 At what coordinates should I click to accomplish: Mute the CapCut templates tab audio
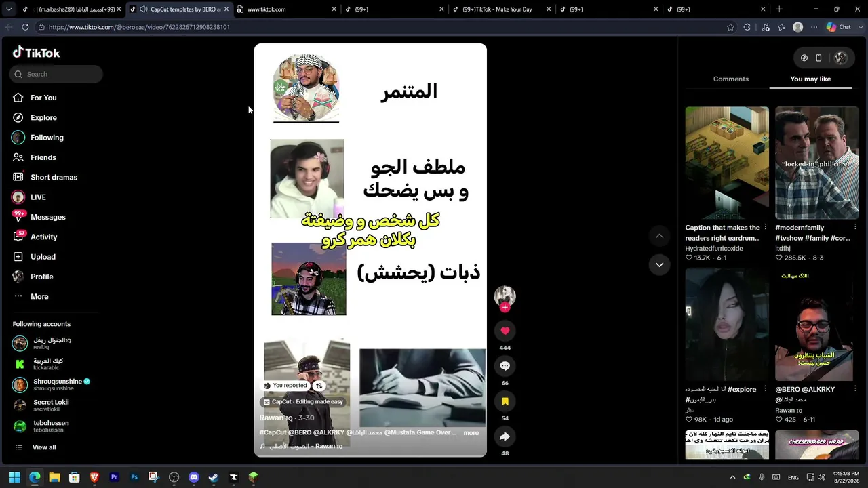pos(143,9)
